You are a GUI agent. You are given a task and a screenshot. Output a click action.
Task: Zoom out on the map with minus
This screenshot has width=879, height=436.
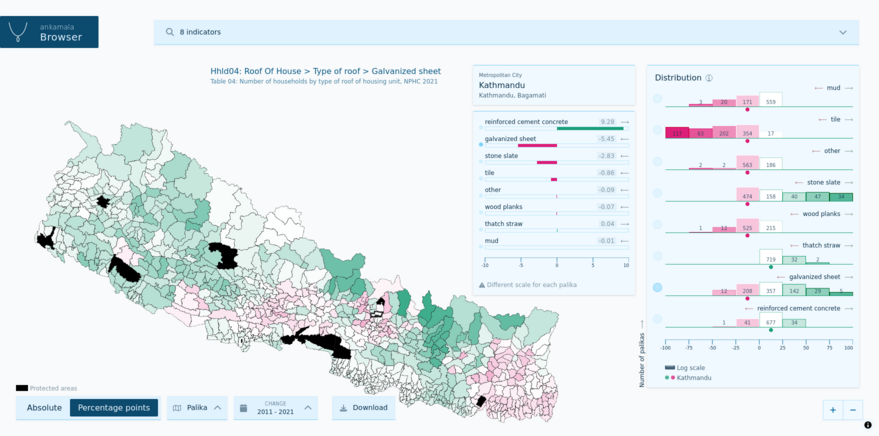[853, 410]
